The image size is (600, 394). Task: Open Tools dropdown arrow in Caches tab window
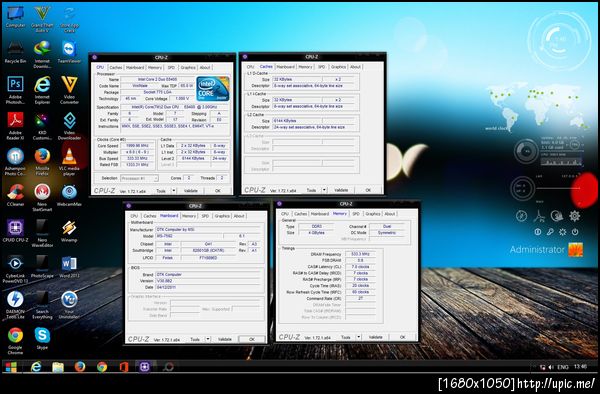[324, 190]
